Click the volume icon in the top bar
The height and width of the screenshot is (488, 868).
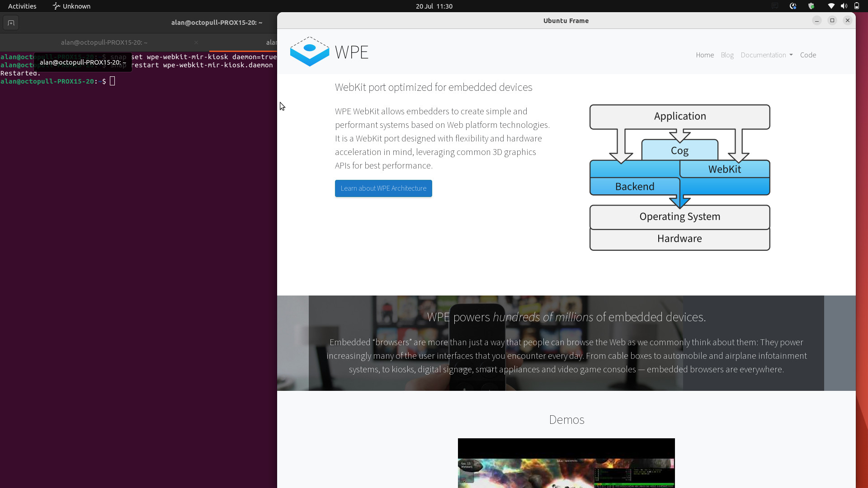point(844,6)
